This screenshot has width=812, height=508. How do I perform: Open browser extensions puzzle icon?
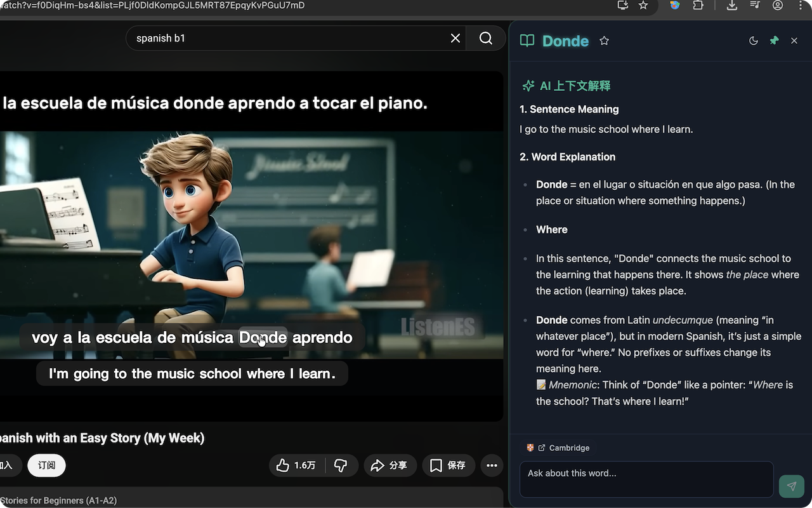click(x=698, y=5)
